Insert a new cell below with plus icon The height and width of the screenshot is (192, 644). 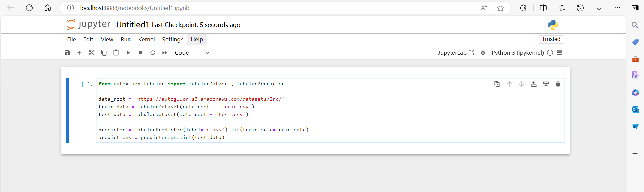point(79,53)
